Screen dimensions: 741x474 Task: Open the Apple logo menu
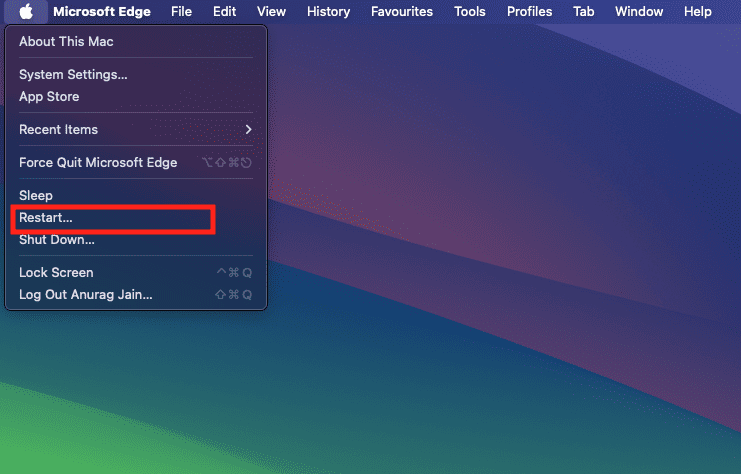(x=26, y=11)
